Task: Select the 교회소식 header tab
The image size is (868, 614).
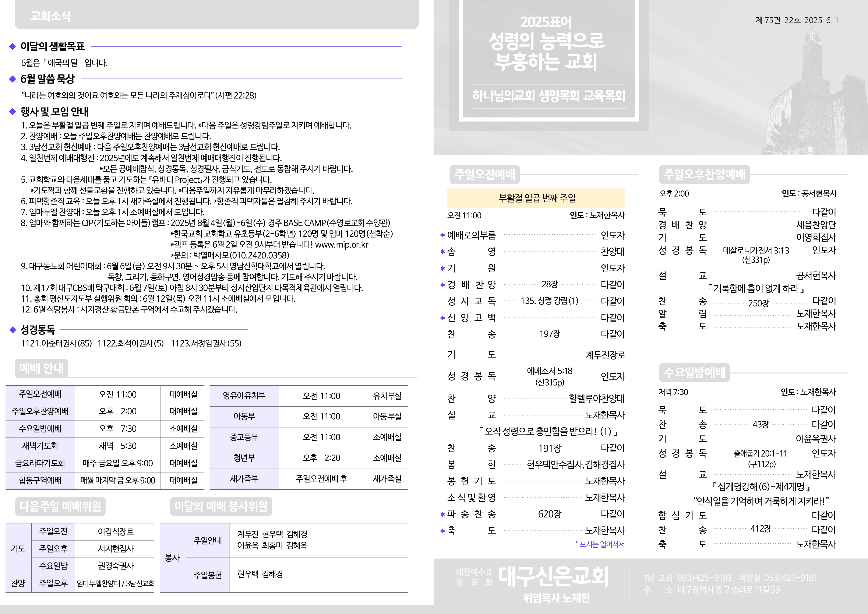Action: (x=50, y=16)
